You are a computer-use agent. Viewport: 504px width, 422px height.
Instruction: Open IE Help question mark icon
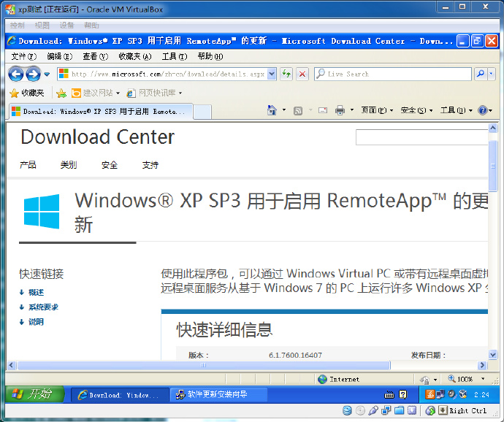tap(483, 110)
